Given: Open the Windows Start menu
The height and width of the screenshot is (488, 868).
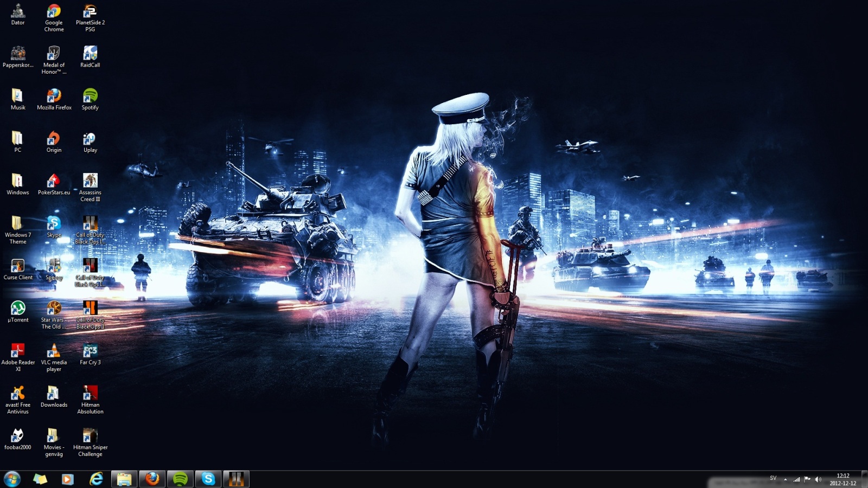Looking at the screenshot, I should [12, 479].
